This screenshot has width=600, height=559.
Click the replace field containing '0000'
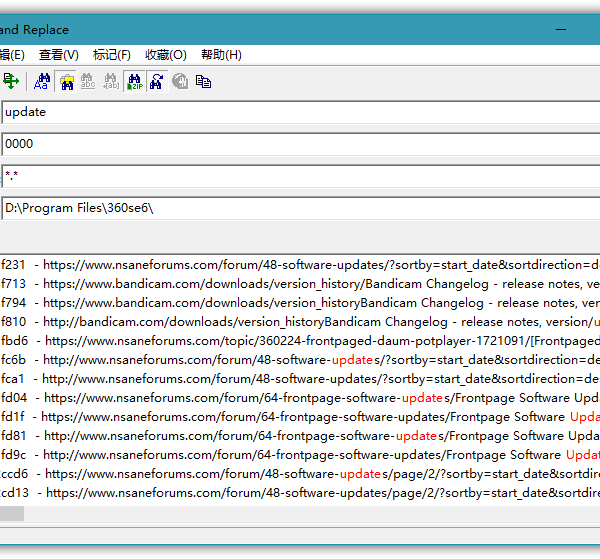point(300,144)
